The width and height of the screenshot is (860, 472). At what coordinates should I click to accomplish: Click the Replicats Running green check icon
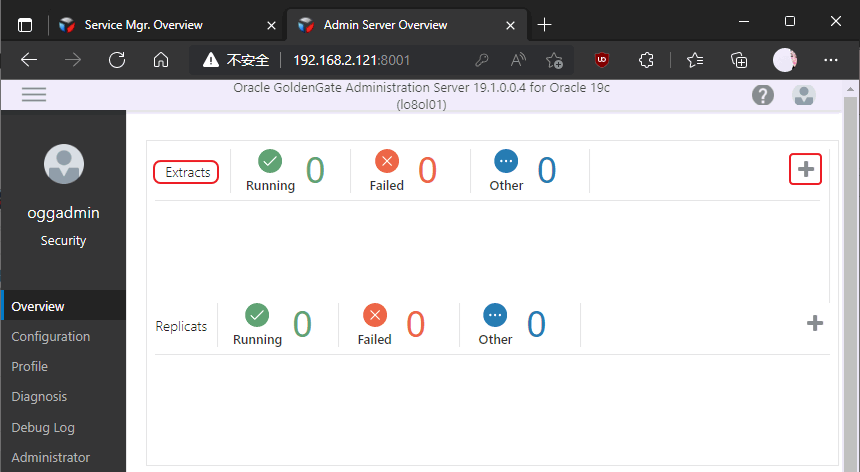pyautogui.click(x=257, y=315)
